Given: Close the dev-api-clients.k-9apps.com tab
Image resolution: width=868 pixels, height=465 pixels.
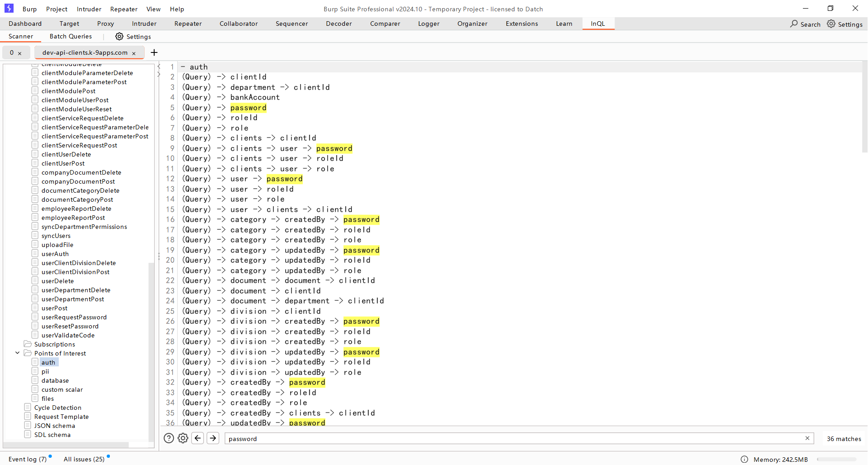Looking at the screenshot, I should [134, 53].
